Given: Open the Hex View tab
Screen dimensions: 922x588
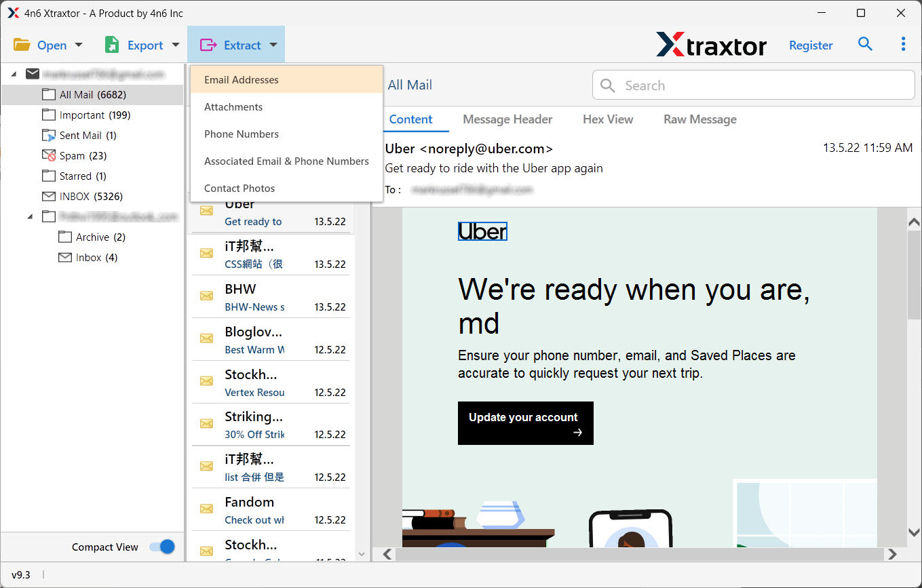Looking at the screenshot, I should pyautogui.click(x=608, y=119).
